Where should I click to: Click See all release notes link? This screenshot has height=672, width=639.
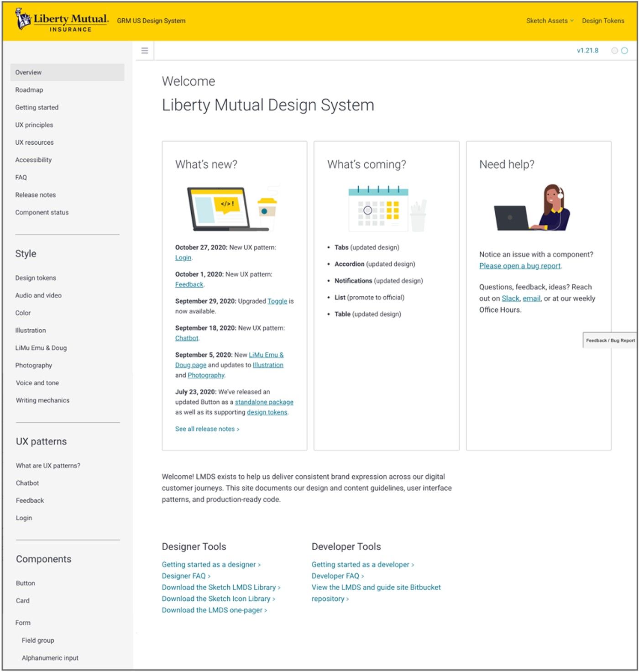click(x=207, y=429)
